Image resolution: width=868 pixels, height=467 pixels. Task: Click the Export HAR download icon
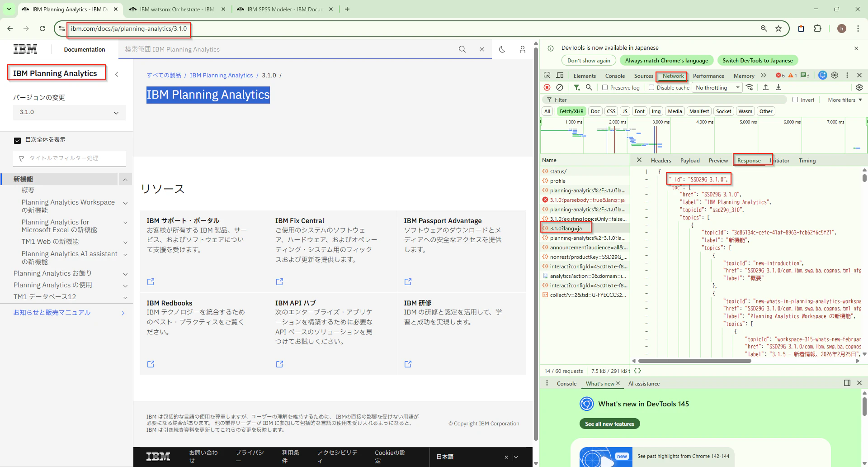(778, 87)
